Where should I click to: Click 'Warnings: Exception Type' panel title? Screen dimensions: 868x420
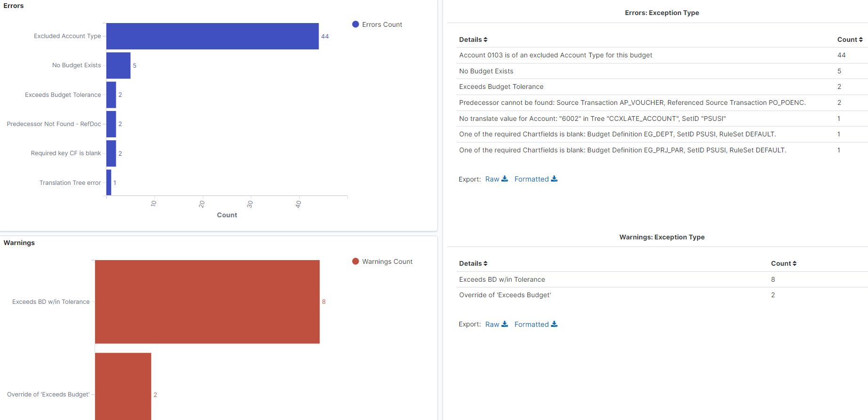click(x=662, y=237)
